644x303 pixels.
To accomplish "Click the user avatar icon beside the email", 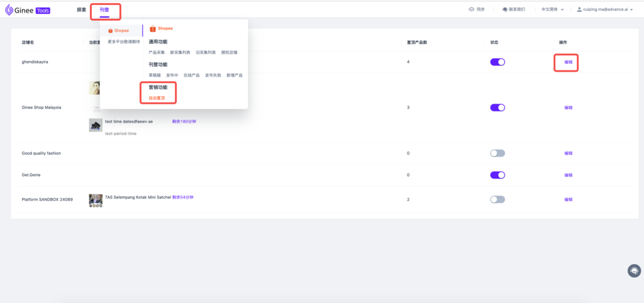I will (x=579, y=10).
